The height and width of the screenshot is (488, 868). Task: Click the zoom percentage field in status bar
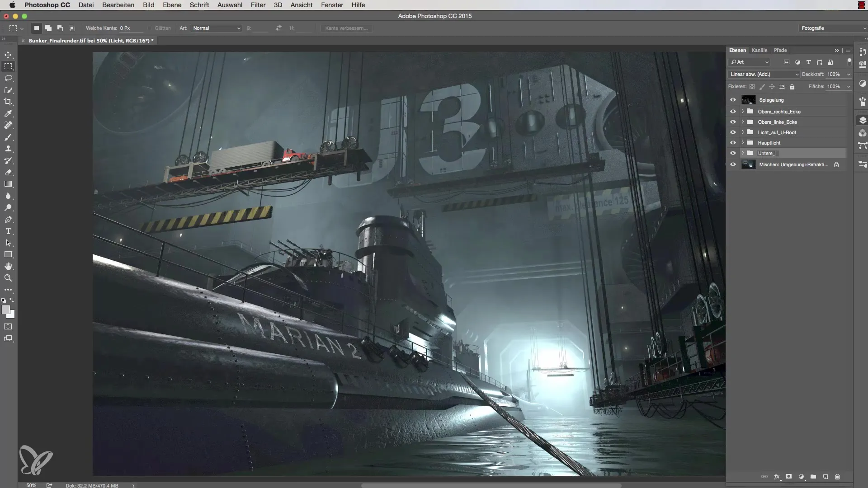31,485
